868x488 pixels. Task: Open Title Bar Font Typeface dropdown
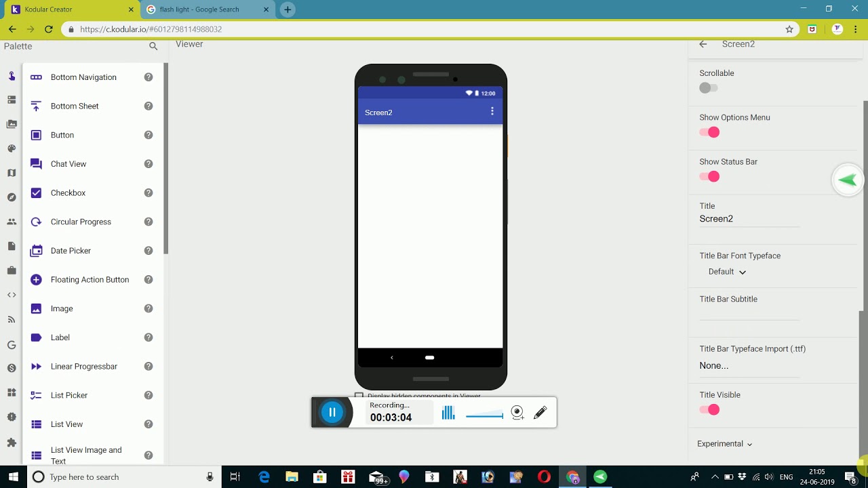point(727,272)
